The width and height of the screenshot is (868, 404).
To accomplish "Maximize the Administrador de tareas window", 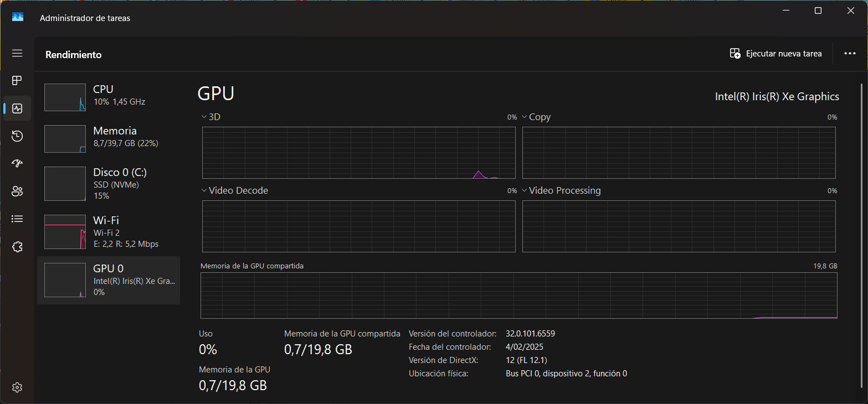I will tap(818, 11).
